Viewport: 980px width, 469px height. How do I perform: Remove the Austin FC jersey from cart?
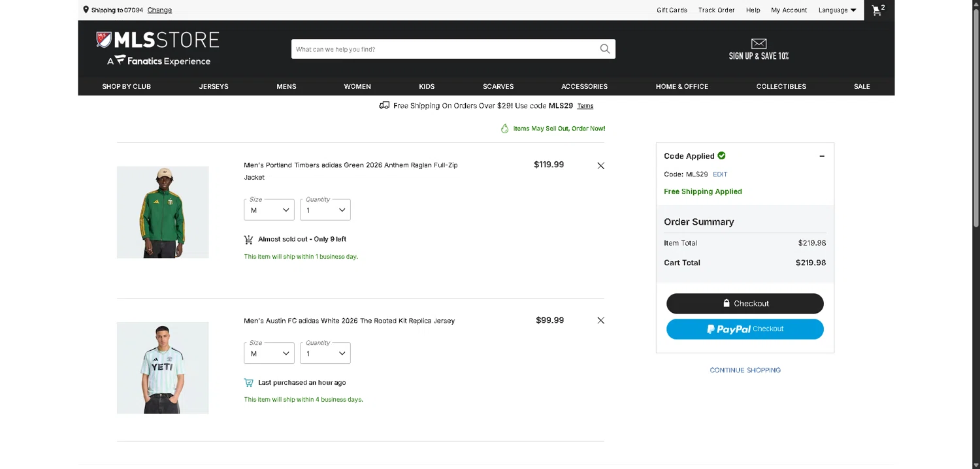pyautogui.click(x=601, y=321)
